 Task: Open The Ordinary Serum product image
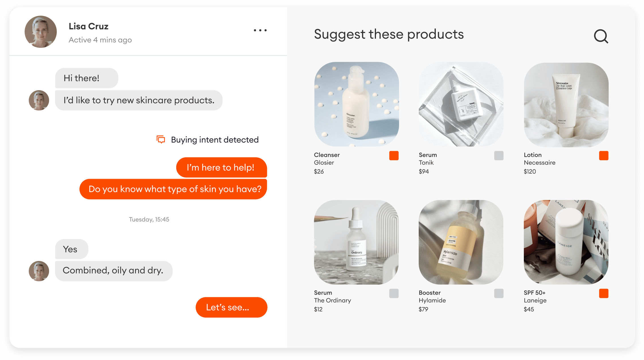356,242
